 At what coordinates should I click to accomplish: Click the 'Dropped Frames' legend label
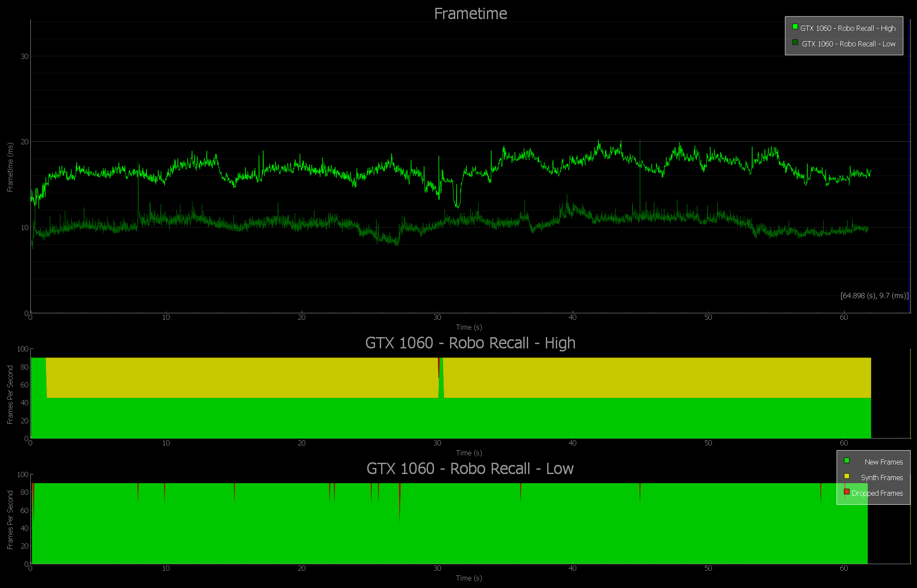[877, 493]
